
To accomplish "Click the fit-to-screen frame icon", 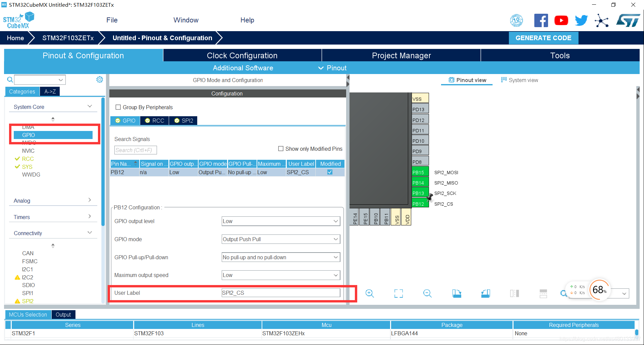I will (x=398, y=293).
